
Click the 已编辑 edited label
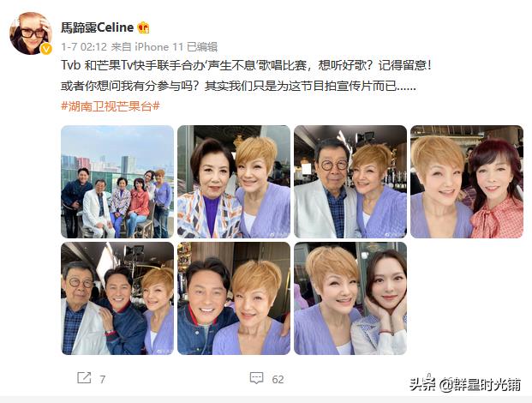[x=202, y=46]
